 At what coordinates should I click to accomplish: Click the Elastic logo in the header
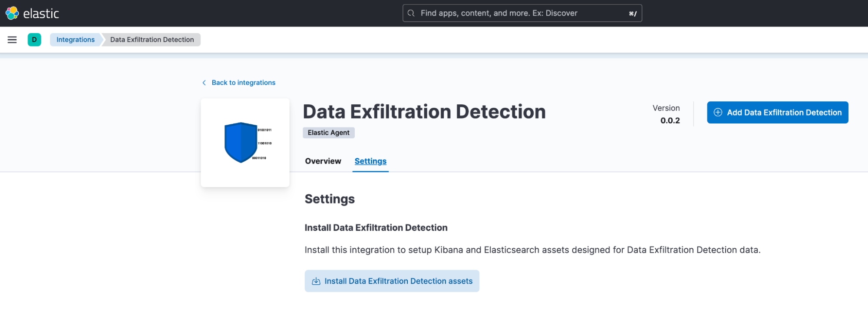(32, 13)
